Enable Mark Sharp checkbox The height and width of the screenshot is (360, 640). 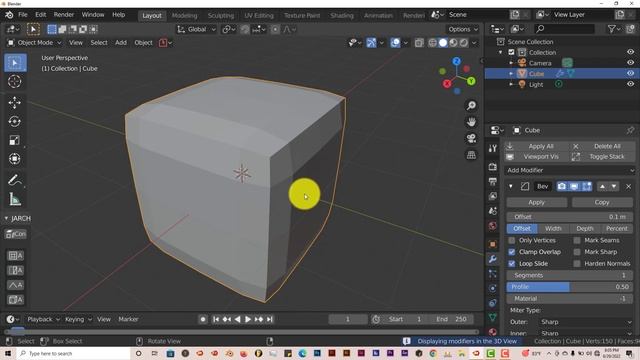577,252
